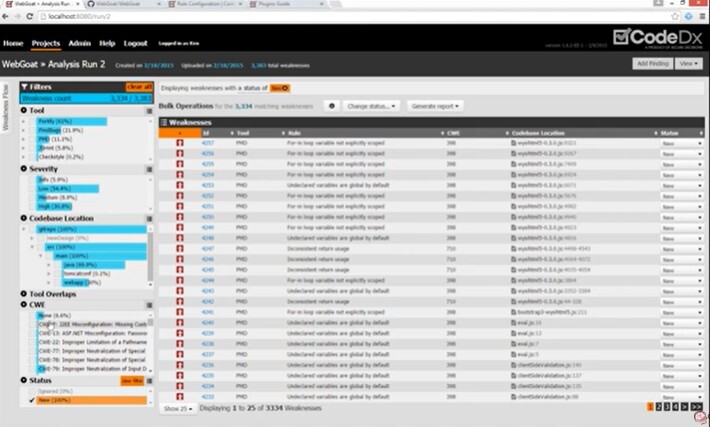Open the Show 25 page size dropdown

[x=176, y=408]
